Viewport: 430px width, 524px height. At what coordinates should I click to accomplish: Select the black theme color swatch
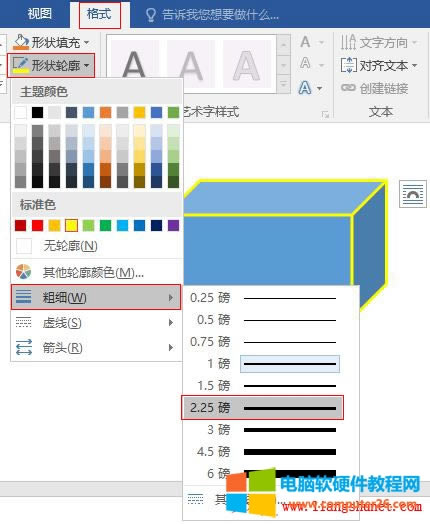(37, 112)
